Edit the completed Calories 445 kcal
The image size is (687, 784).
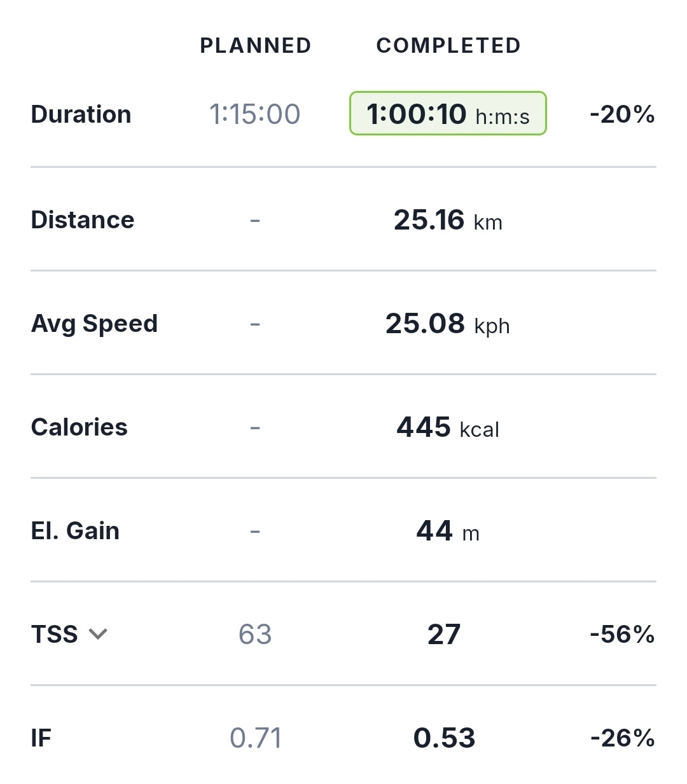coord(447,427)
